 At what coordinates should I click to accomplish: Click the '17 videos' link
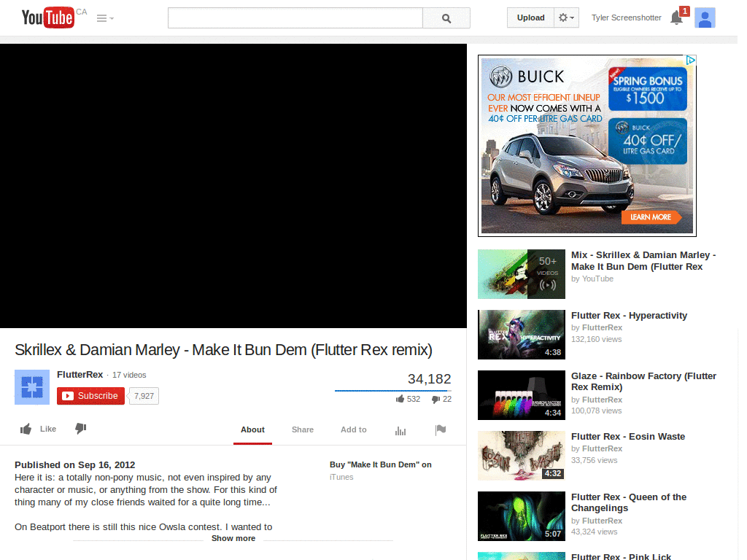129,376
